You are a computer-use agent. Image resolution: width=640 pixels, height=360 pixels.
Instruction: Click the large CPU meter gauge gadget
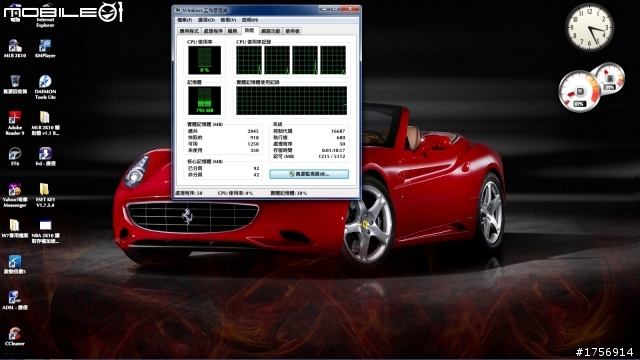tap(579, 91)
